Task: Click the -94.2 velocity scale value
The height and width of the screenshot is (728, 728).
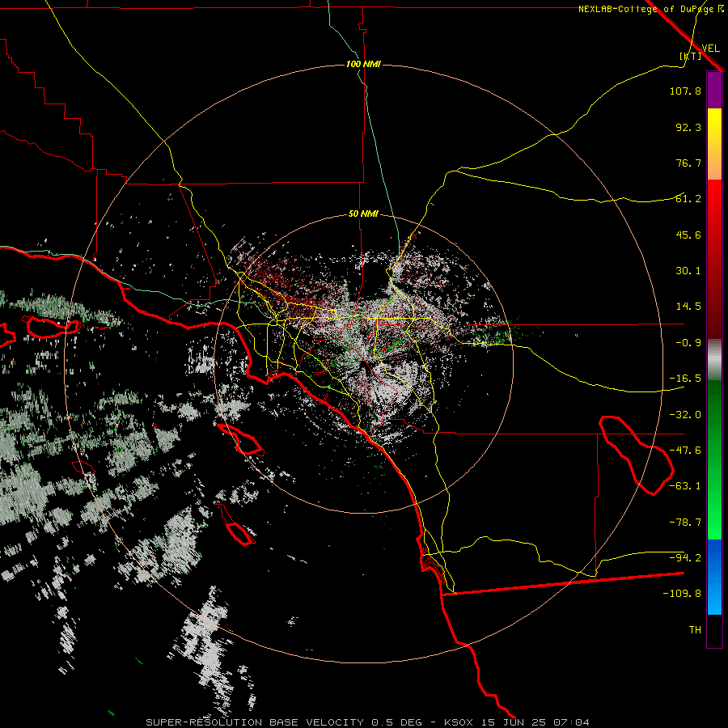Action: click(x=685, y=558)
